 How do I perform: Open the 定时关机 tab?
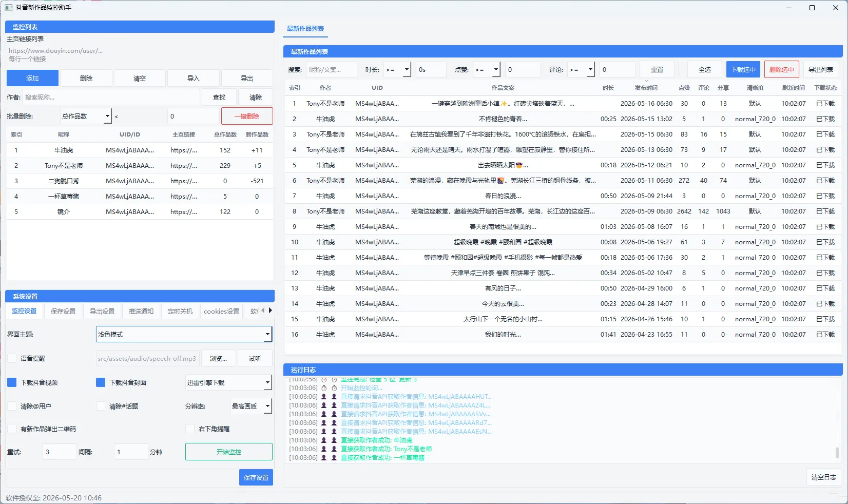(180, 311)
